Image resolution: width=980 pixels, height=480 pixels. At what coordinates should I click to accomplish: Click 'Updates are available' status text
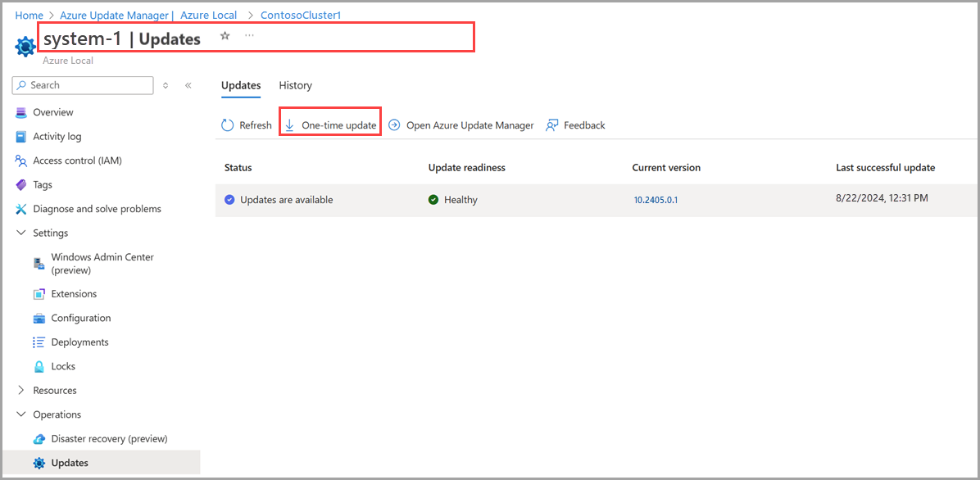click(286, 200)
